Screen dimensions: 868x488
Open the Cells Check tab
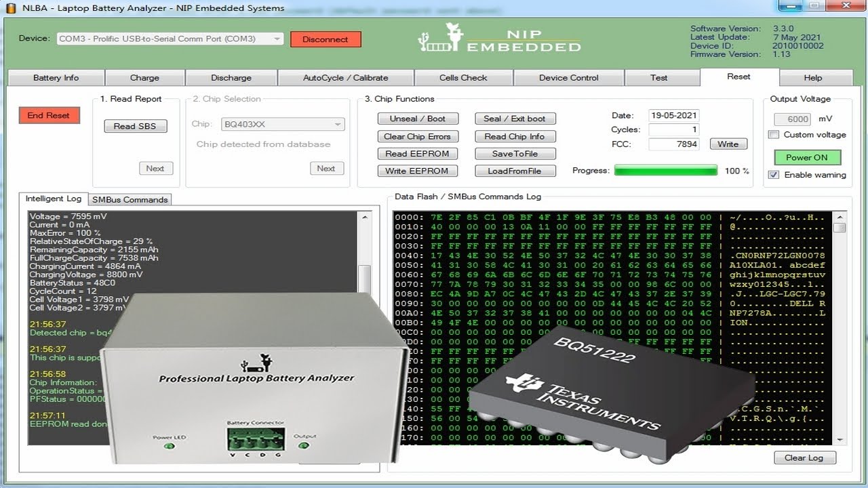click(463, 78)
